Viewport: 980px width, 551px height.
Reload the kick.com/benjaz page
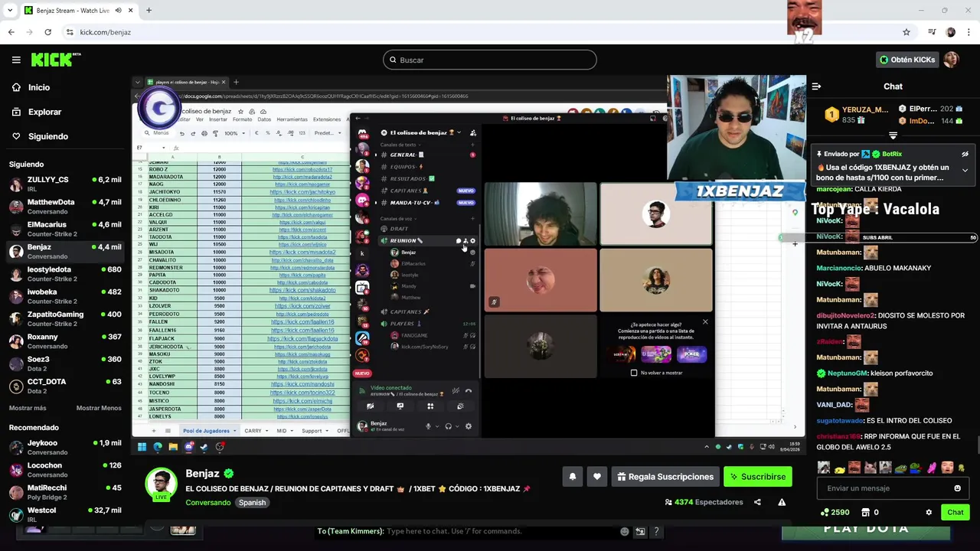(x=47, y=32)
